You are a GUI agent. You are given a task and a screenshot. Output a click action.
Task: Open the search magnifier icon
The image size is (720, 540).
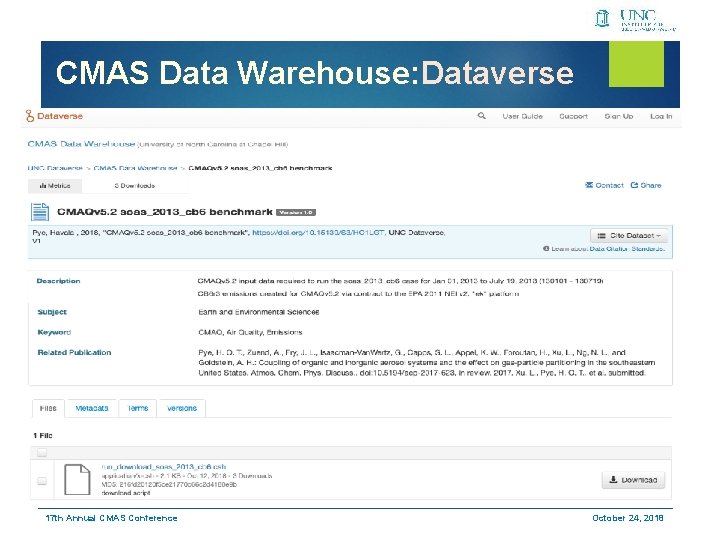coord(481,116)
